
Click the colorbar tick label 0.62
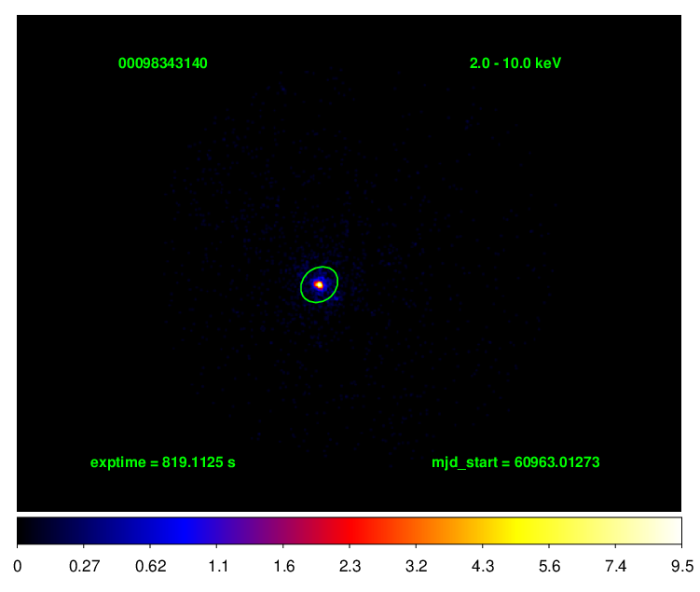point(150,565)
